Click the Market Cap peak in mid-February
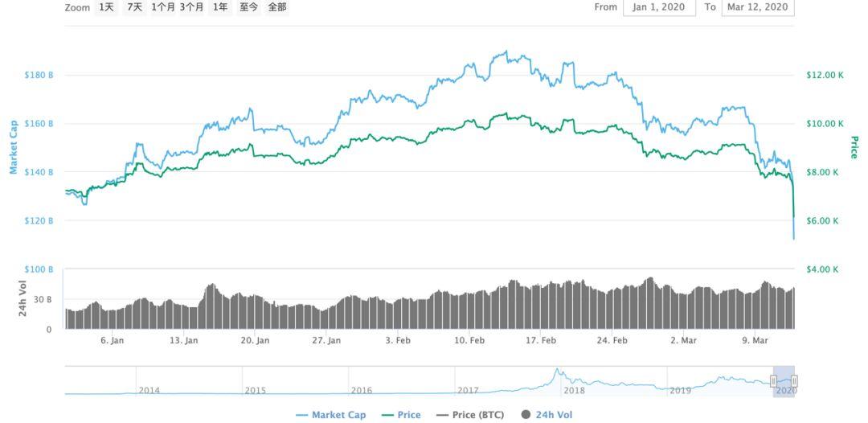This screenshot has width=868, height=423. [x=506, y=52]
